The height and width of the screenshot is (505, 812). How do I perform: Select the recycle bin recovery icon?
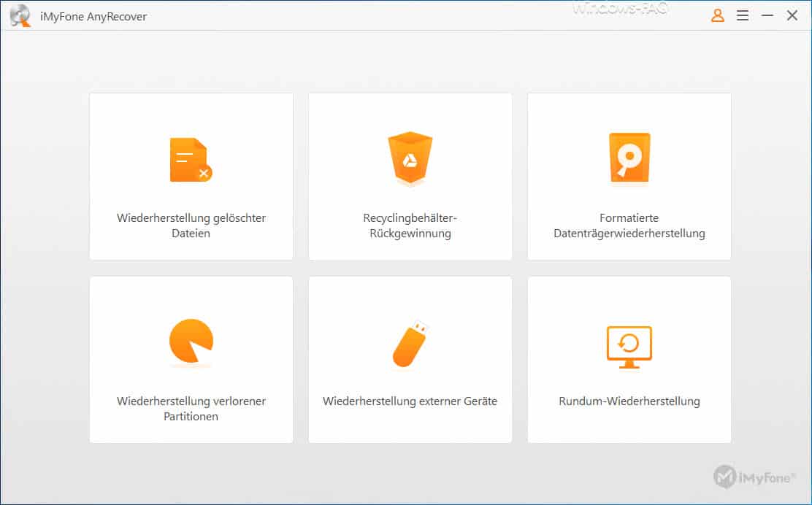pyautogui.click(x=410, y=158)
